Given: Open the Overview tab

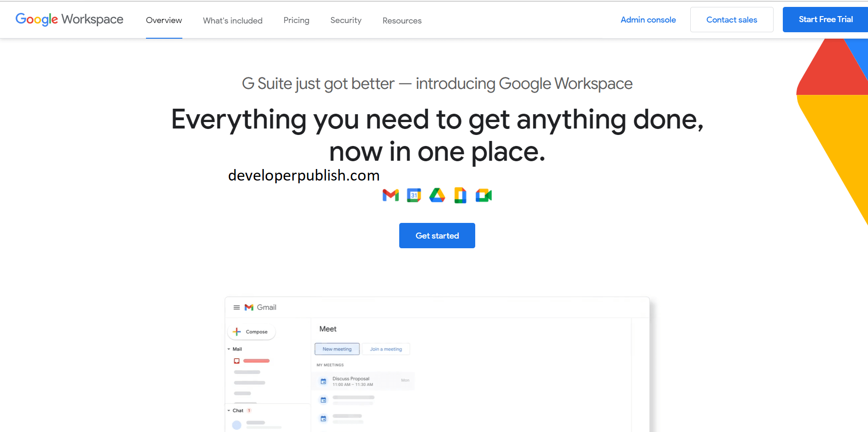Looking at the screenshot, I should click(164, 20).
